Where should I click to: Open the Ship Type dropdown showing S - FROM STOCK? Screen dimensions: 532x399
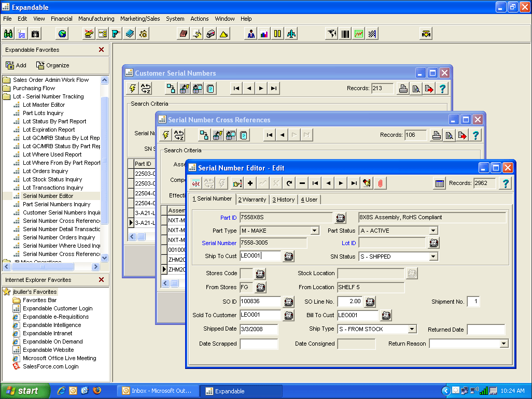tap(413, 329)
